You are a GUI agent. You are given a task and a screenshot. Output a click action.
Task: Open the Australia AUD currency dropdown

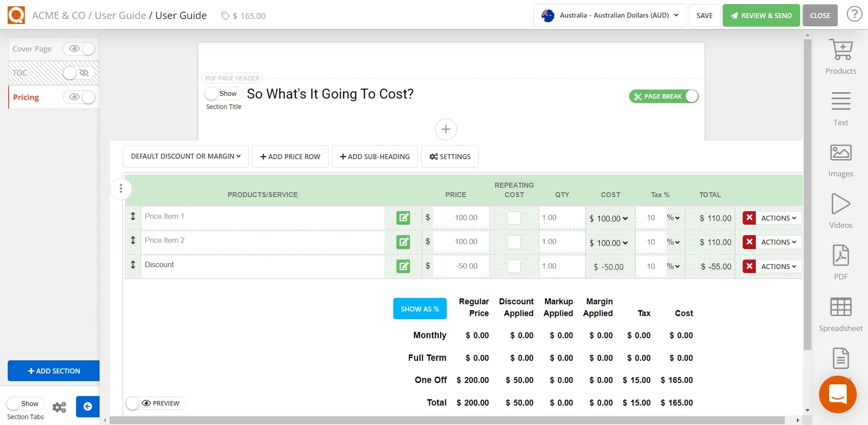[x=609, y=15]
